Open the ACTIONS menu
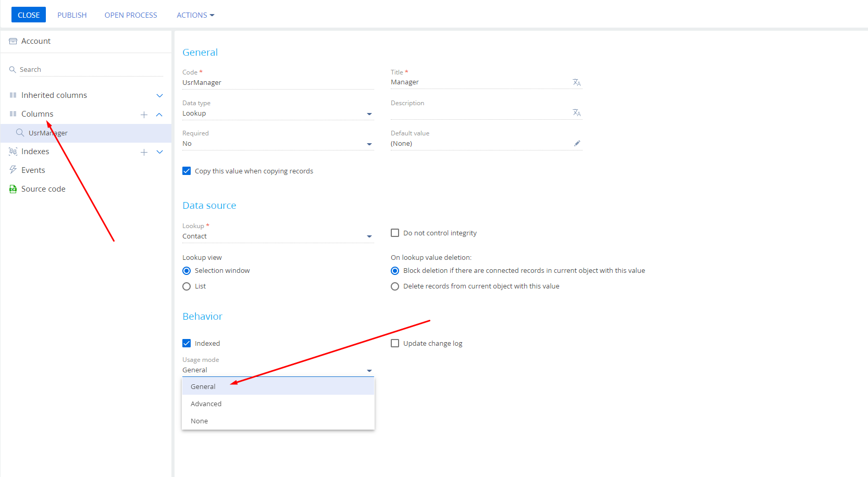The width and height of the screenshot is (868, 477). pyautogui.click(x=195, y=15)
